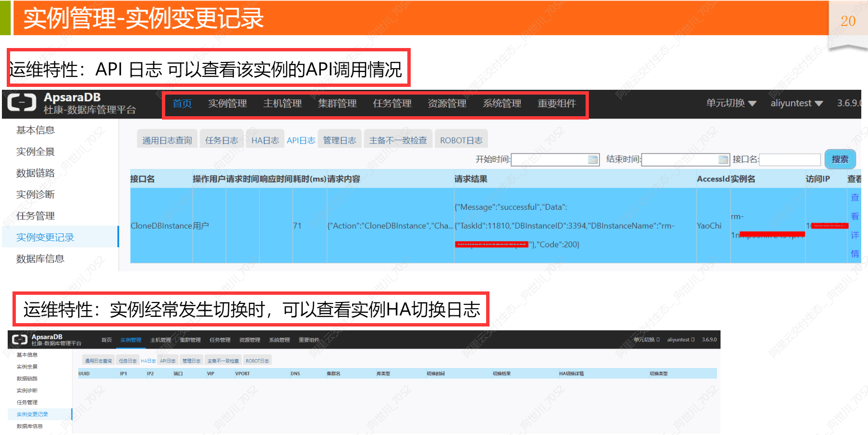
Task: Click the small ApsaraDB logo in the HA log screenshot
Action: [20, 339]
